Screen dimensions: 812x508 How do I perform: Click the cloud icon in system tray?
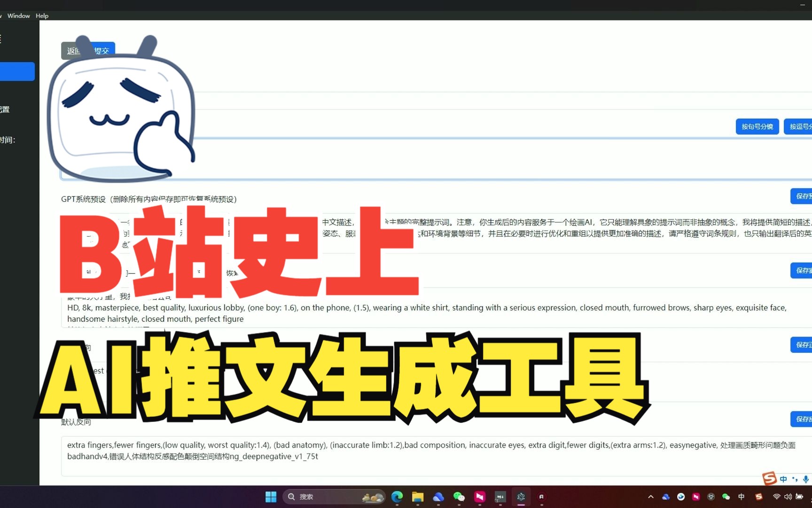pos(666,497)
